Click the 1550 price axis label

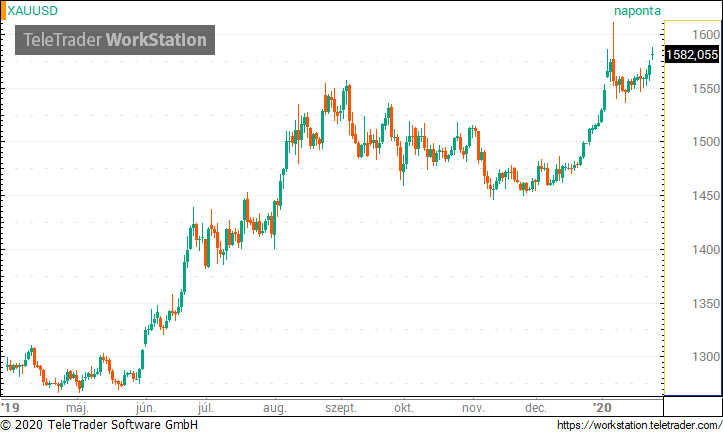pos(706,89)
